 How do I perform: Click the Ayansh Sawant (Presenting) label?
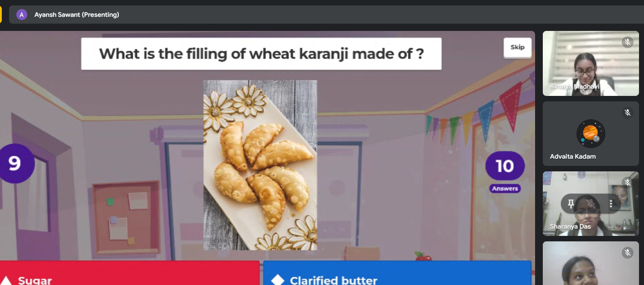[77, 15]
